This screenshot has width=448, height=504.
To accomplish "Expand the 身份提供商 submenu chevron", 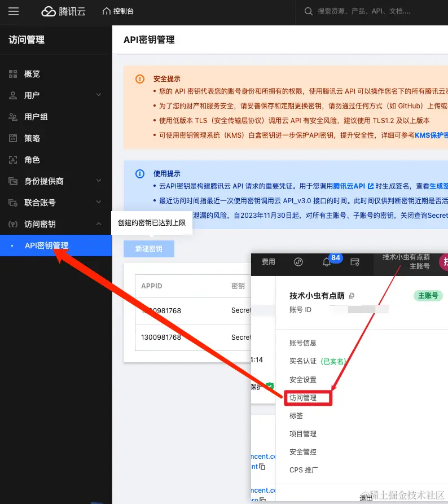I will point(99,181).
